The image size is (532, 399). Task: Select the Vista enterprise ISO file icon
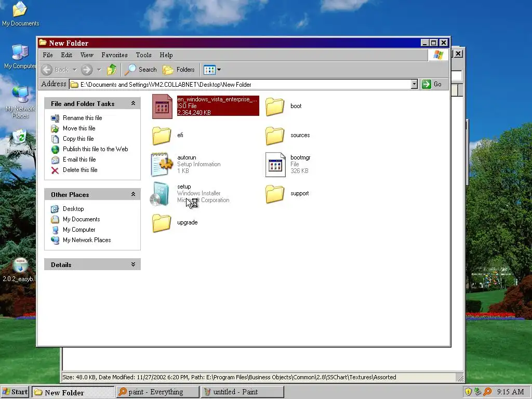[x=162, y=106]
